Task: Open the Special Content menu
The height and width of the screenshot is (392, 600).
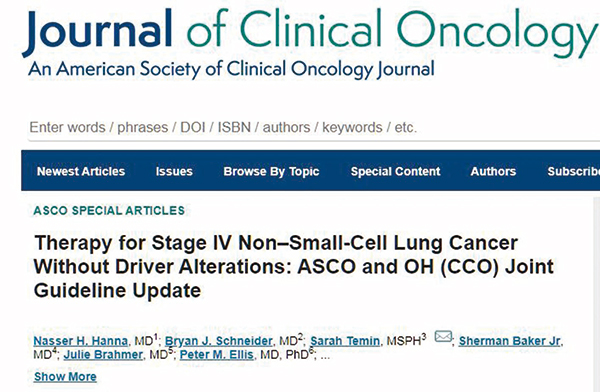Action: 396,171
